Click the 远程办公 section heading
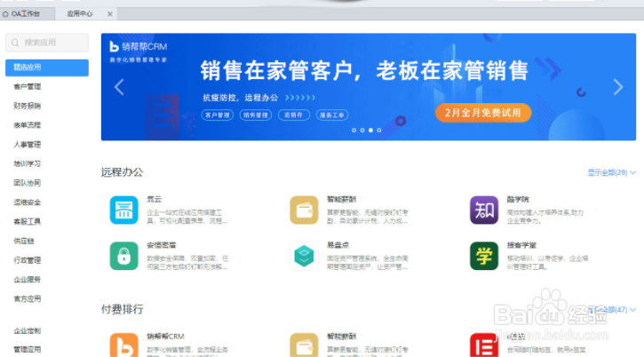The image size is (644, 357). click(122, 172)
